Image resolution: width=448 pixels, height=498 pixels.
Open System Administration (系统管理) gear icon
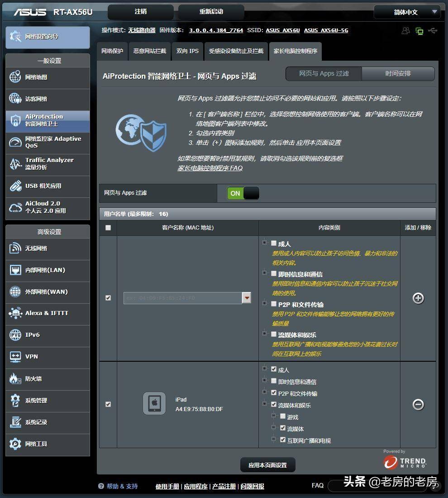15,400
